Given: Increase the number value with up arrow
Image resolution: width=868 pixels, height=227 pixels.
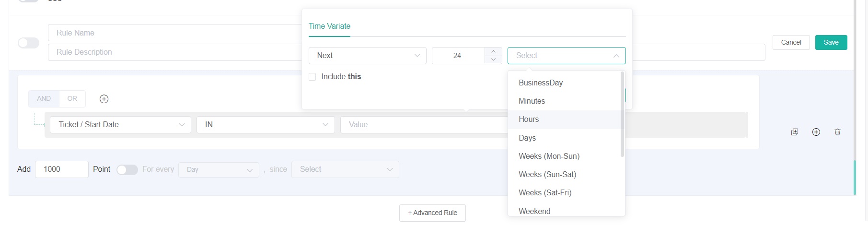Looking at the screenshot, I should (493, 51).
